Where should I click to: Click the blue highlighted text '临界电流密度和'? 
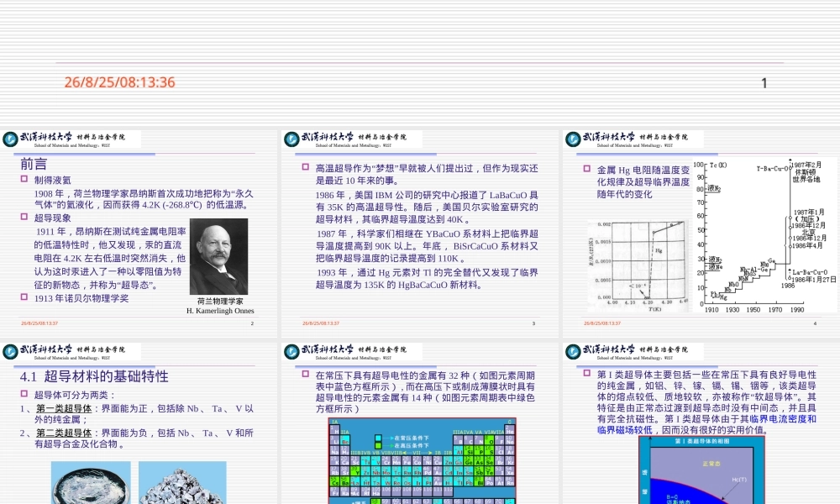(783, 419)
